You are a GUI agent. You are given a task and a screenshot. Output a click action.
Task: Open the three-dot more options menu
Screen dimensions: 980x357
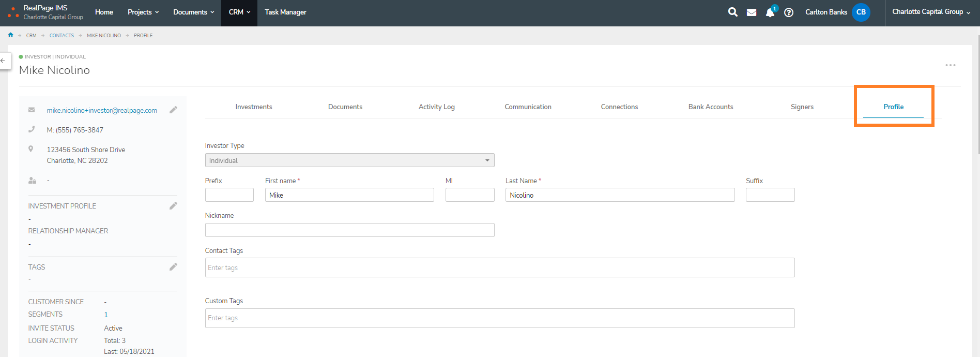pos(951,65)
